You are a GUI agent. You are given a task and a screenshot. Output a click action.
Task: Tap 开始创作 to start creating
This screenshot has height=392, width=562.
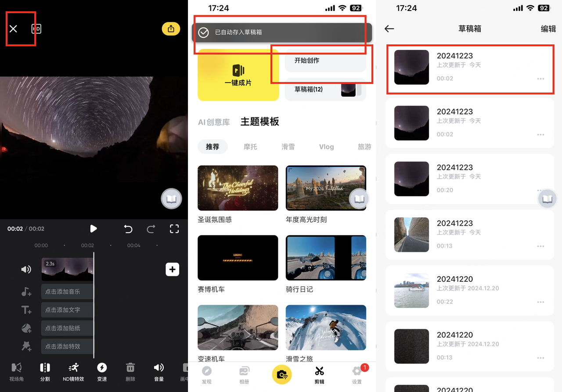click(x=325, y=61)
